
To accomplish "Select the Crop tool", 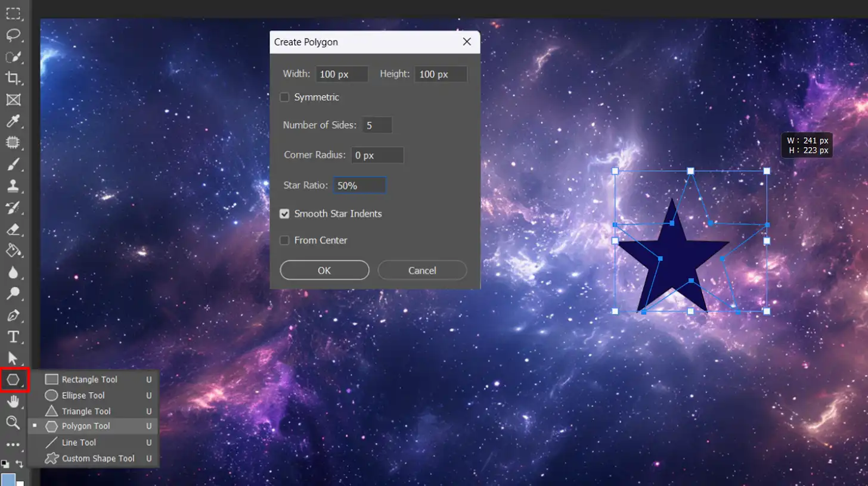I will [x=13, y=78].
